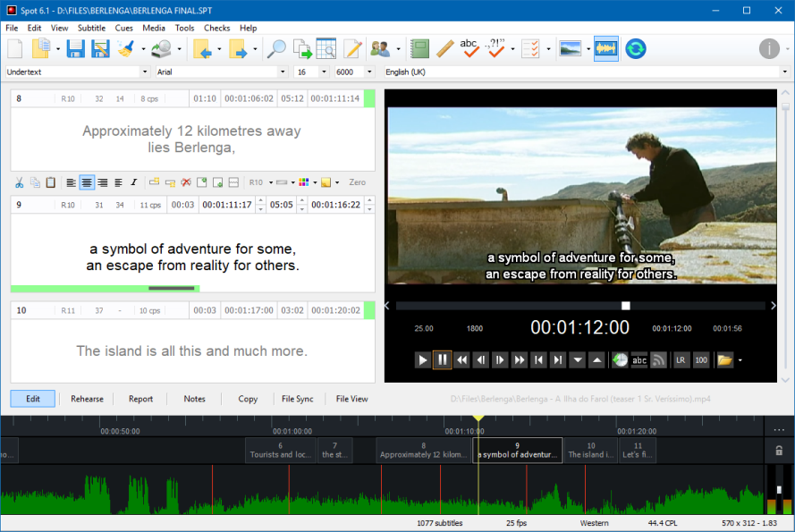The width and height of the screenshot is (795, 532).
Task: Toggle the waveform view toolbar icon
Action: (605, 49)
